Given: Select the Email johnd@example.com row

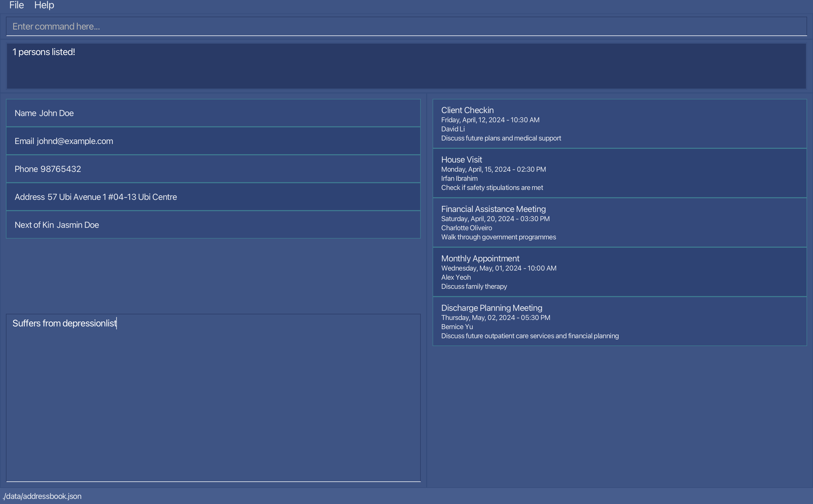Looking at the screenshot, I should coord(213,141).
